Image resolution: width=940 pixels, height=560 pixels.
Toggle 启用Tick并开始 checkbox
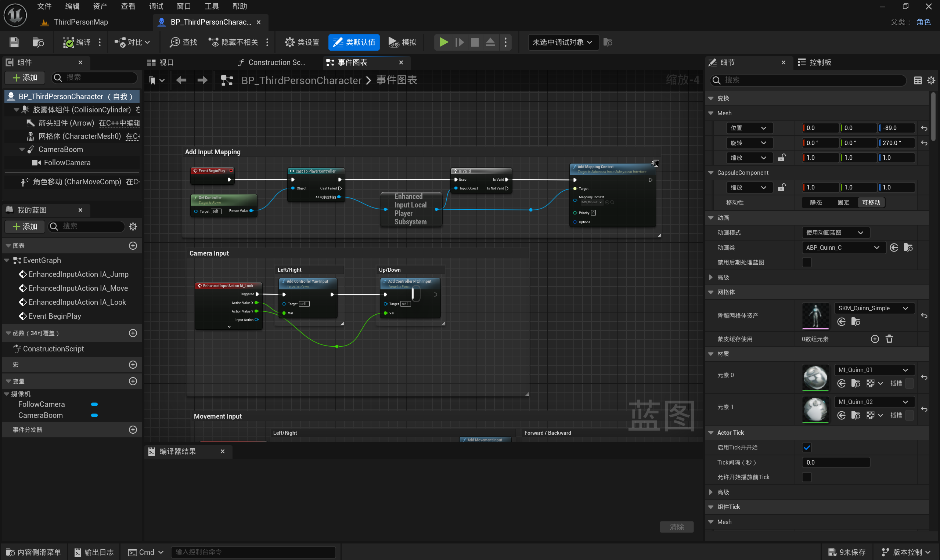pos(807,448)
